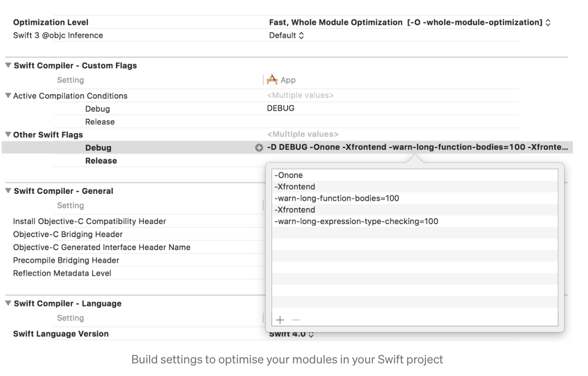Collapse the Swift Compiler - Custom Flags section

[x=7, y=65]
